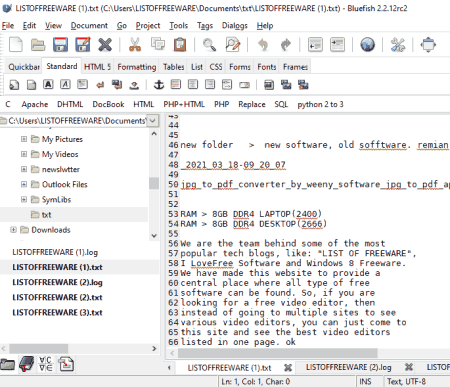Open a file with the folder icon

click(38, 45)
